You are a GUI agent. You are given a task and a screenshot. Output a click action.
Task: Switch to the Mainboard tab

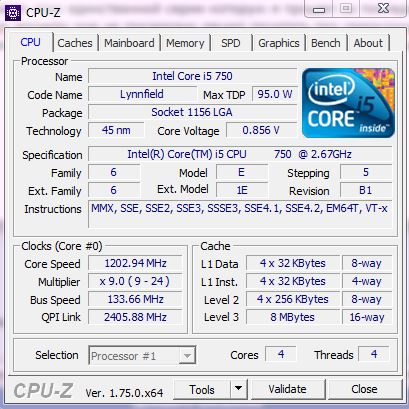(x=129, y=43)
